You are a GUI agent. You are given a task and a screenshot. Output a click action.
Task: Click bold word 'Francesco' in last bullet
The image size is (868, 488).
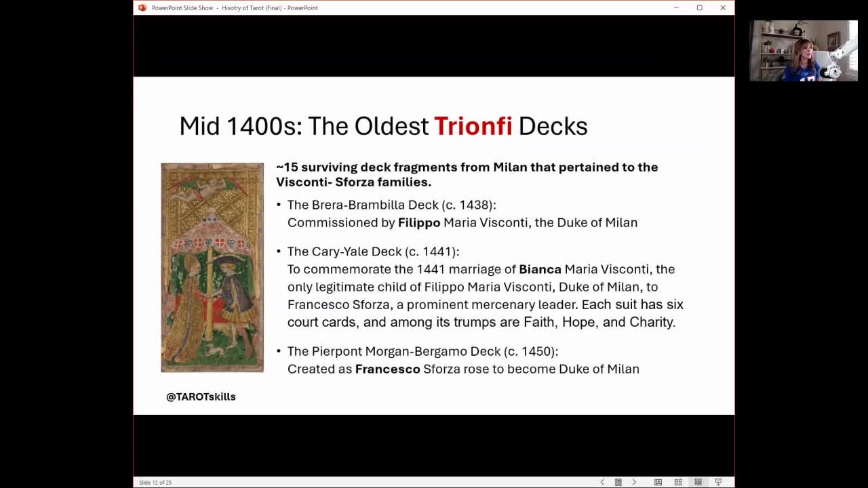pyautogui.click(x=388, y=369)
